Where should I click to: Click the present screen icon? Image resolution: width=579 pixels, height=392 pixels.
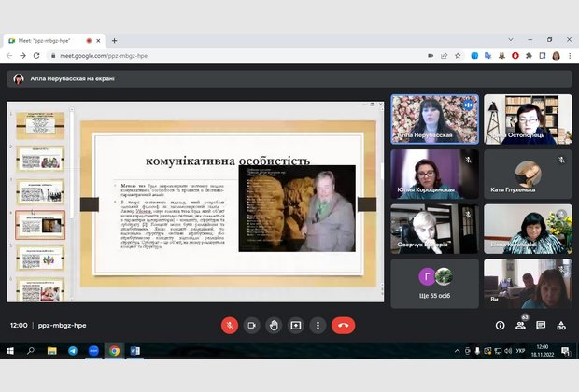(296, 326)
